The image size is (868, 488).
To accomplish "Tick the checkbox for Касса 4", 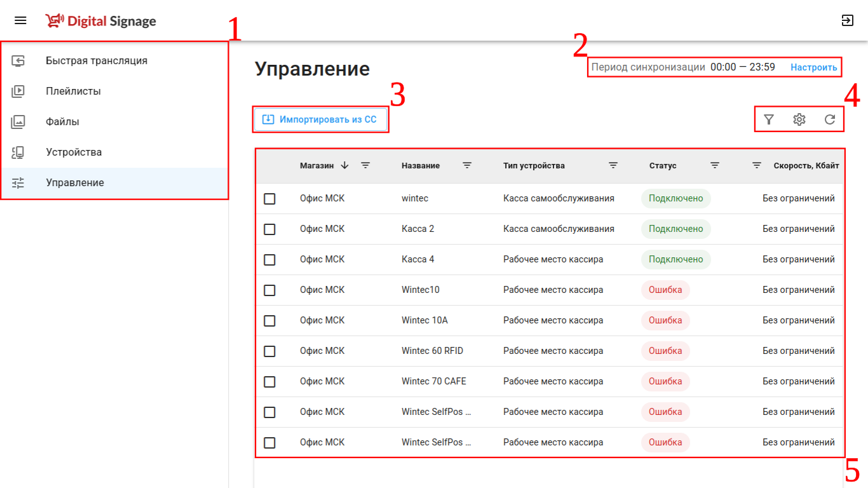I will click(x=269, y=260).
